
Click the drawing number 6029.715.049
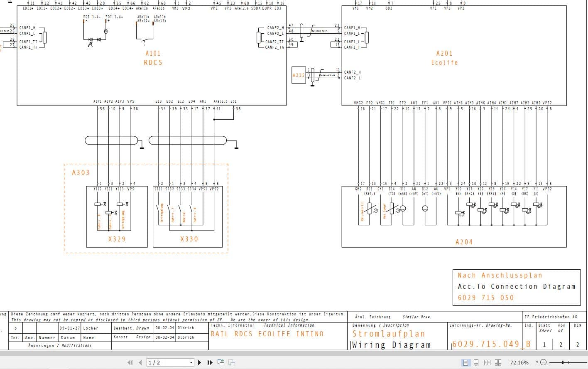(485, 344)
